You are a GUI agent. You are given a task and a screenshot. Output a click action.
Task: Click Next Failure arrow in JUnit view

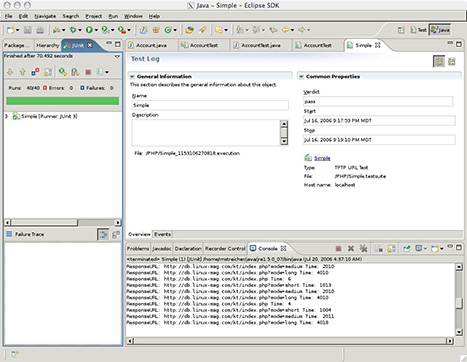point(10,72)
